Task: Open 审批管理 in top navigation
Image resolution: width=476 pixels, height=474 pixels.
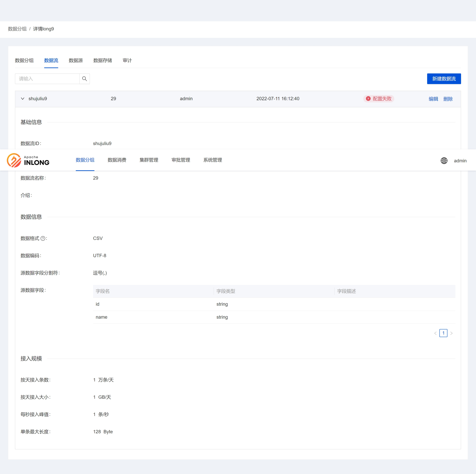Action: pos(181,160)
